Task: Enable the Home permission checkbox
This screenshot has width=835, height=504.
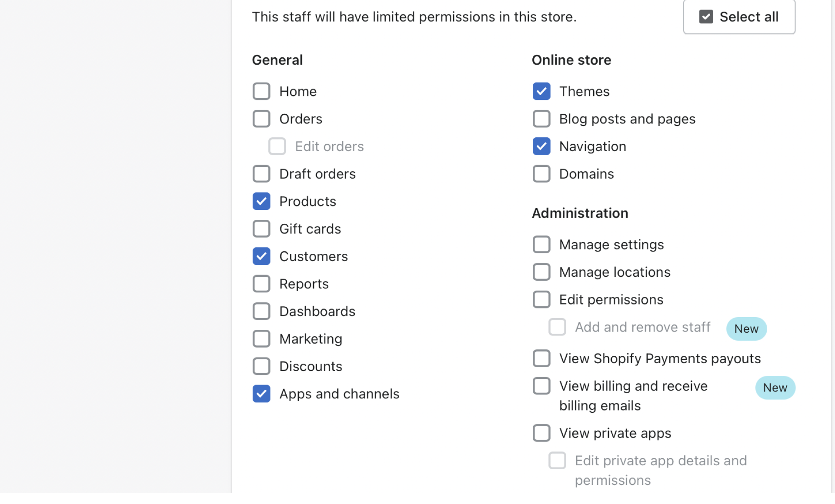Action: pos(261,92)
